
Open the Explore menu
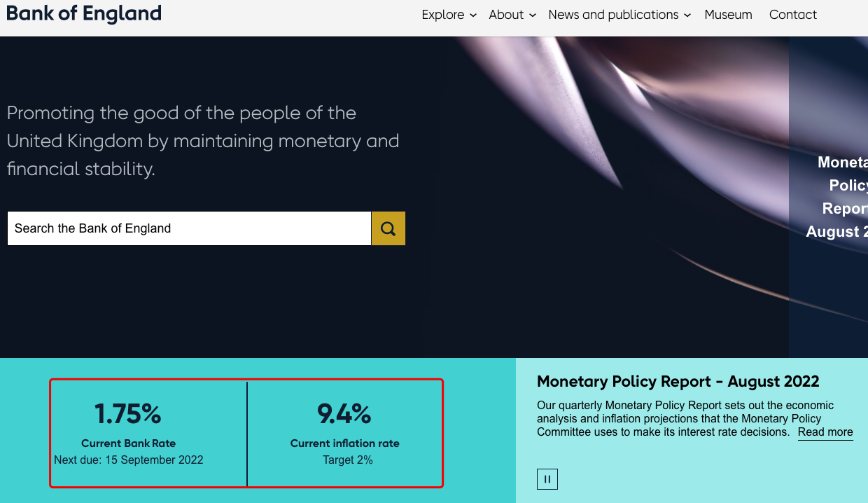[x=443, y=15]
